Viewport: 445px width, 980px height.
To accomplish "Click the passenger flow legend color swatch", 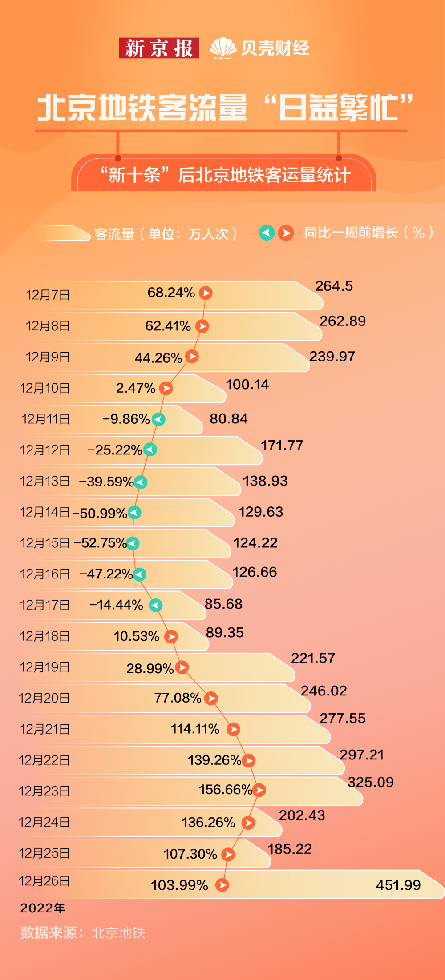I will [65, 233].
